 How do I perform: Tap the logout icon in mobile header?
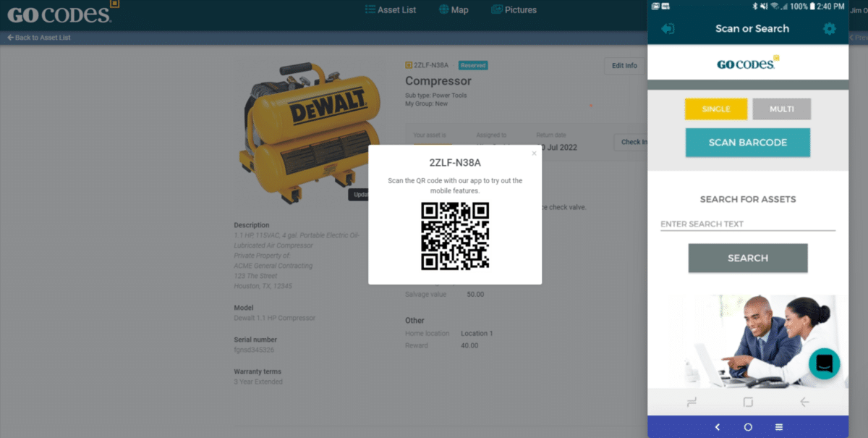click(x=668, y=29)
